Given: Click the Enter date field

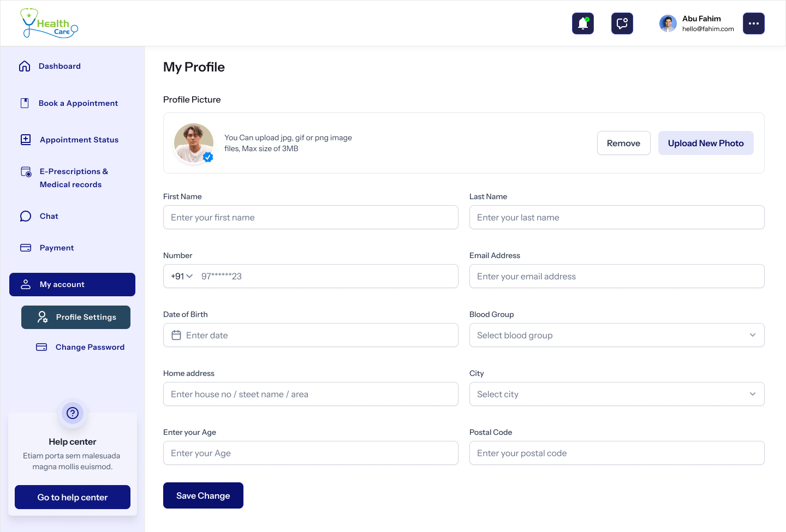Looking at the screenshot, I should click(x=311, y=335).
